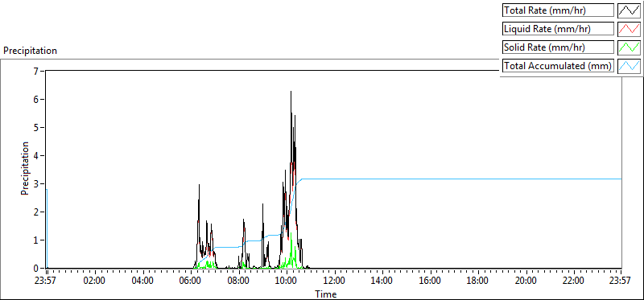Click the Solid Rate green line icon

pos(629,47)
